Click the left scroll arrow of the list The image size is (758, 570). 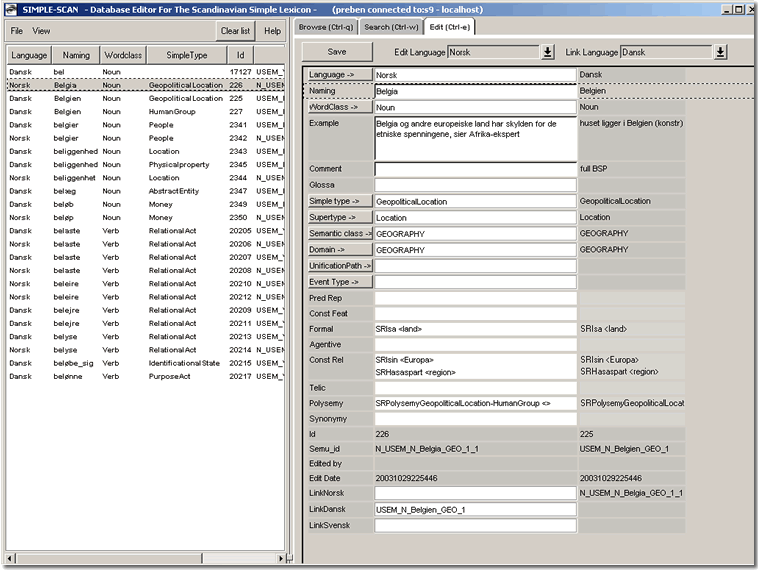(12, 557)
